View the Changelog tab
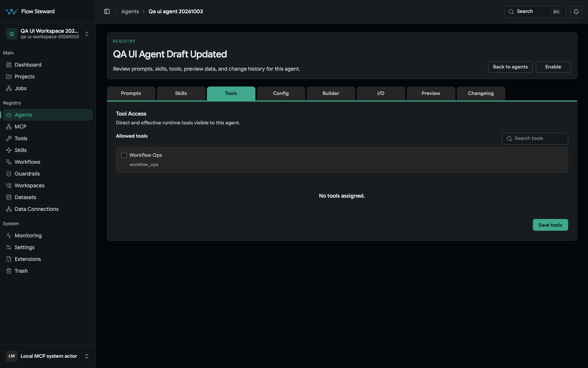This screenshot has width=588, height=368. 481,93
